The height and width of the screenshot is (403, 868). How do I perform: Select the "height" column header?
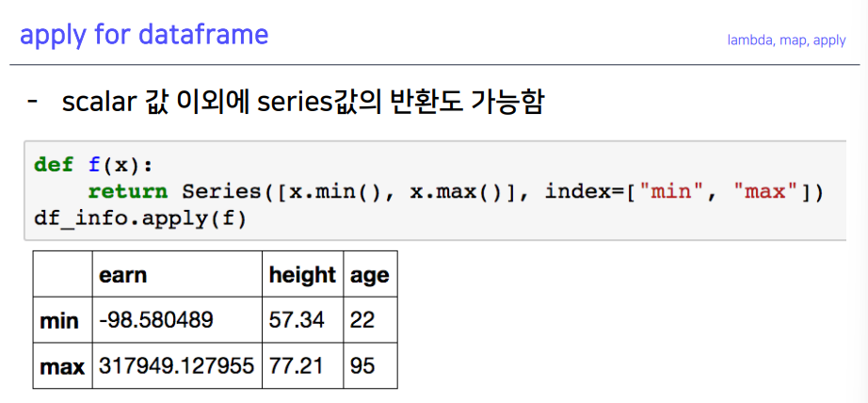pos(302,275)
